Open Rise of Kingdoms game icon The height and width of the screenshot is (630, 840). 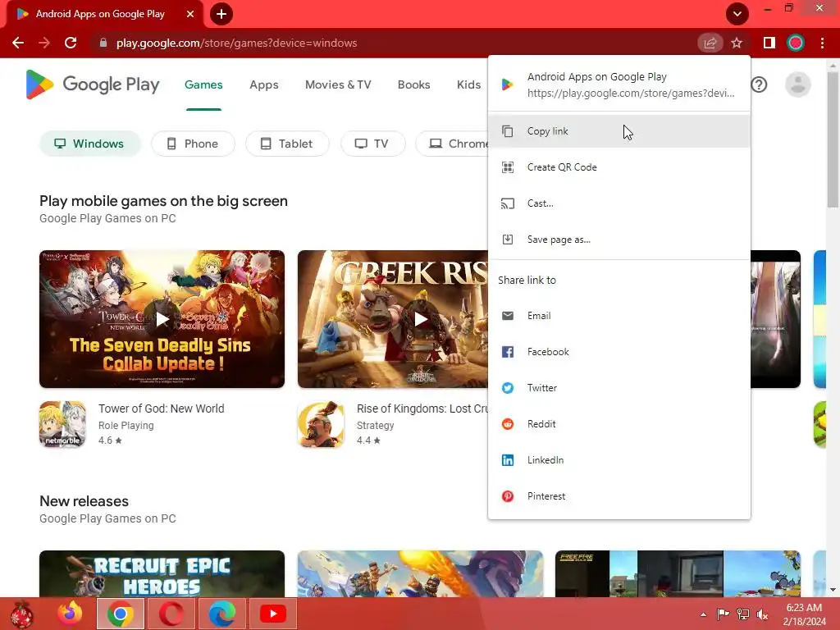(321, 424)
